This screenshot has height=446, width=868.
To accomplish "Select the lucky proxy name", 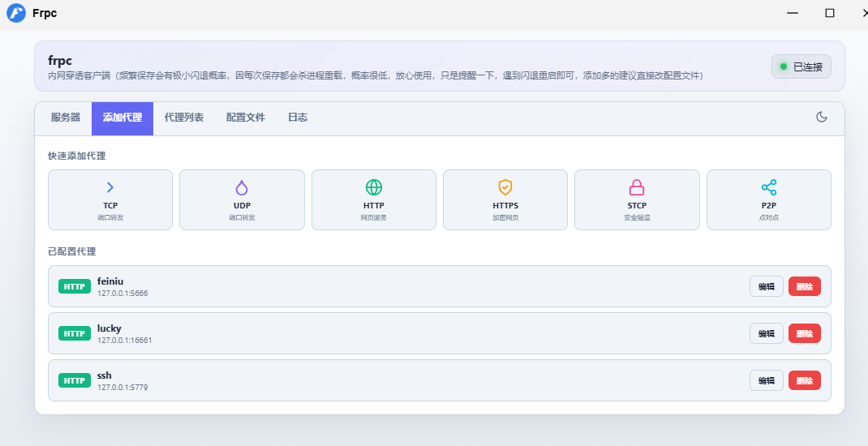I will pyautogui.click(x=109, y=328).
